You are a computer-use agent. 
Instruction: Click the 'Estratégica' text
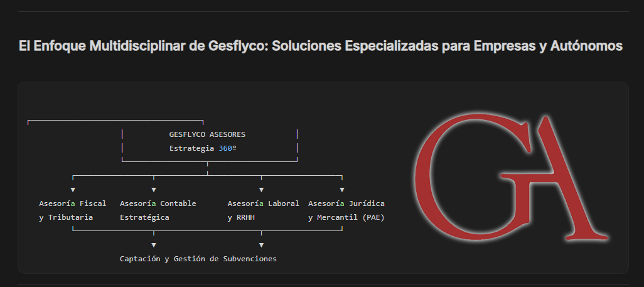coord(144,217)
